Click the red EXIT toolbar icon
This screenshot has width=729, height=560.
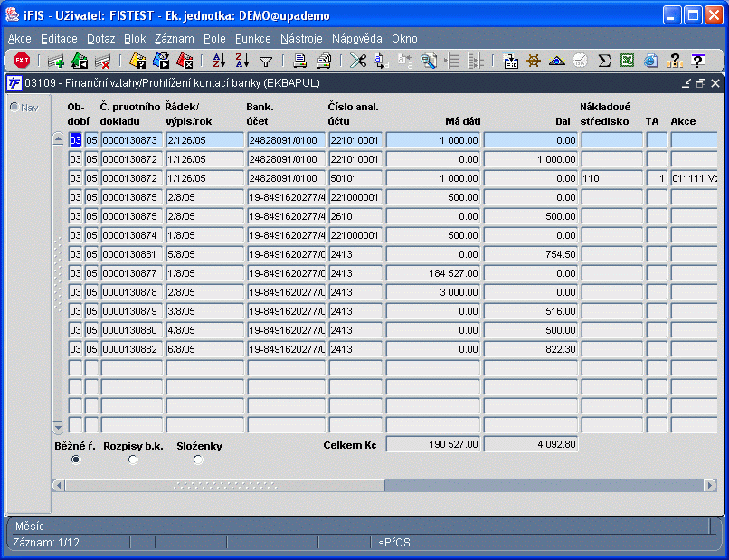pyautogui.click(x=22, y=61)
